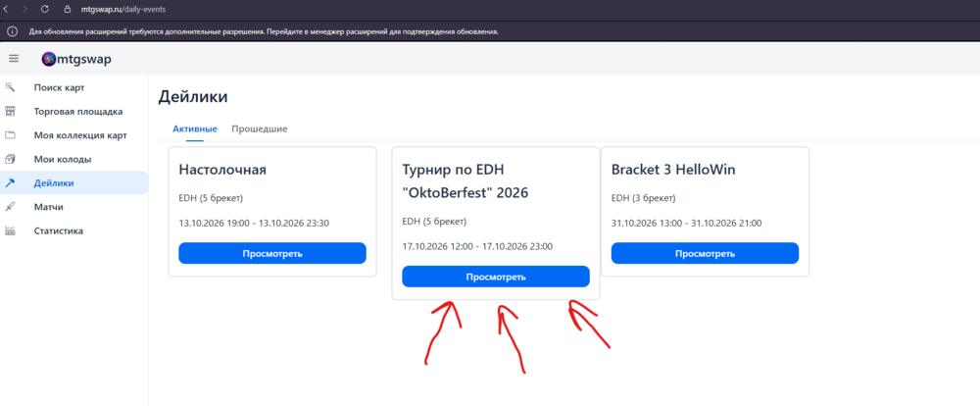
Task: Click Просмотреть for the OktoBerfest tournament
Action: tap(496, 277)
